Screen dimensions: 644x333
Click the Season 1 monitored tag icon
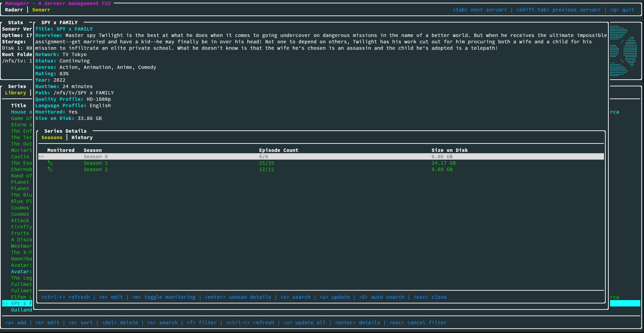[50, 163]
